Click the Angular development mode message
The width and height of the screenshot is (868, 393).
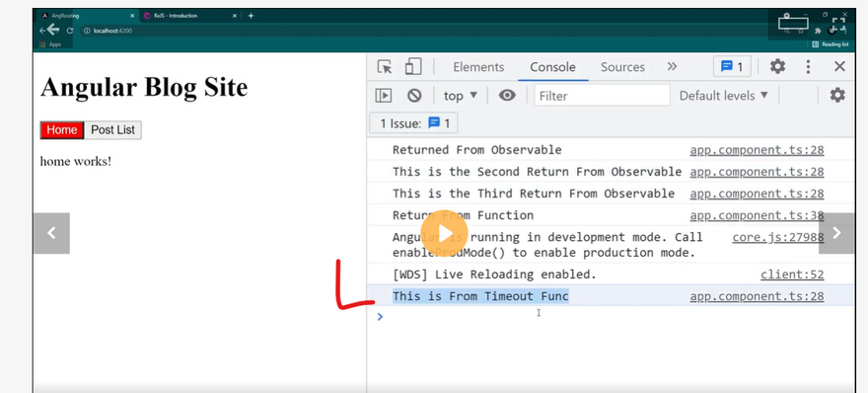547,245
